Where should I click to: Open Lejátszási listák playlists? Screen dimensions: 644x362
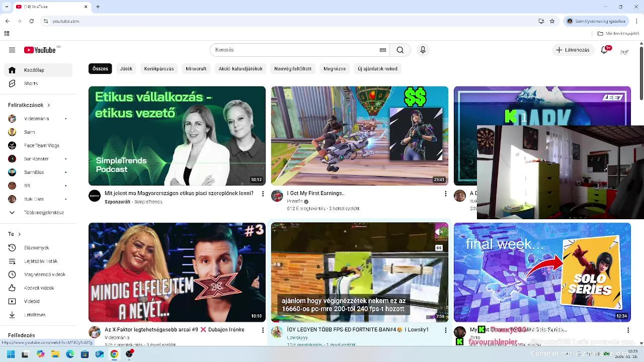38,261
